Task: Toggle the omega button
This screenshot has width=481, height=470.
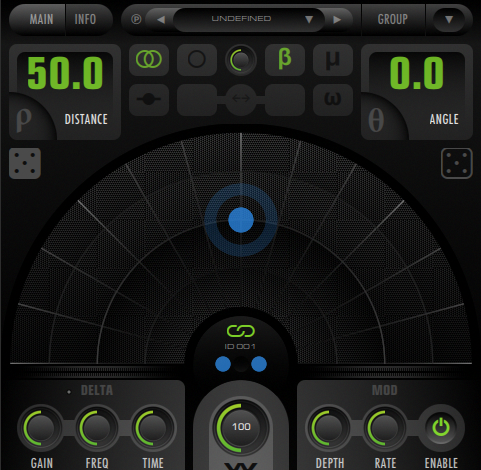Action: point(333,99)
